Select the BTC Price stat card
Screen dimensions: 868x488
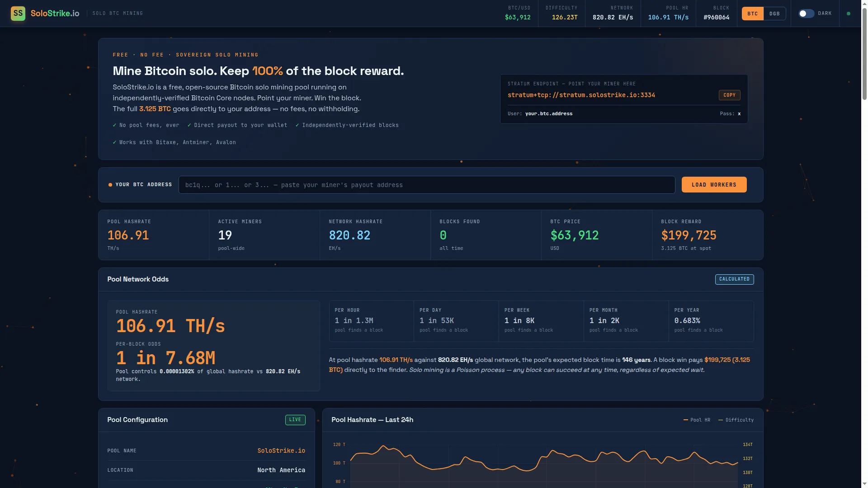pos(597,235)
